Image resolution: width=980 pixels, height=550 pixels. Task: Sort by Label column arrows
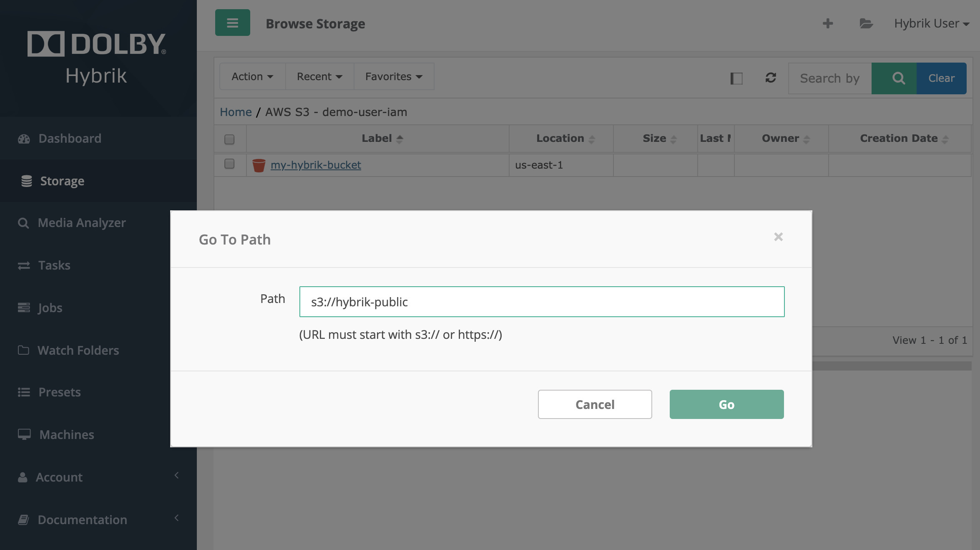coord(400,139)
